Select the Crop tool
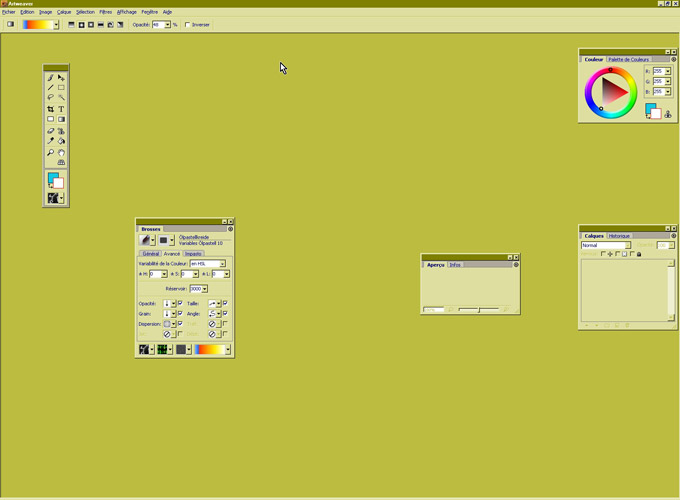 click(51, 109)
